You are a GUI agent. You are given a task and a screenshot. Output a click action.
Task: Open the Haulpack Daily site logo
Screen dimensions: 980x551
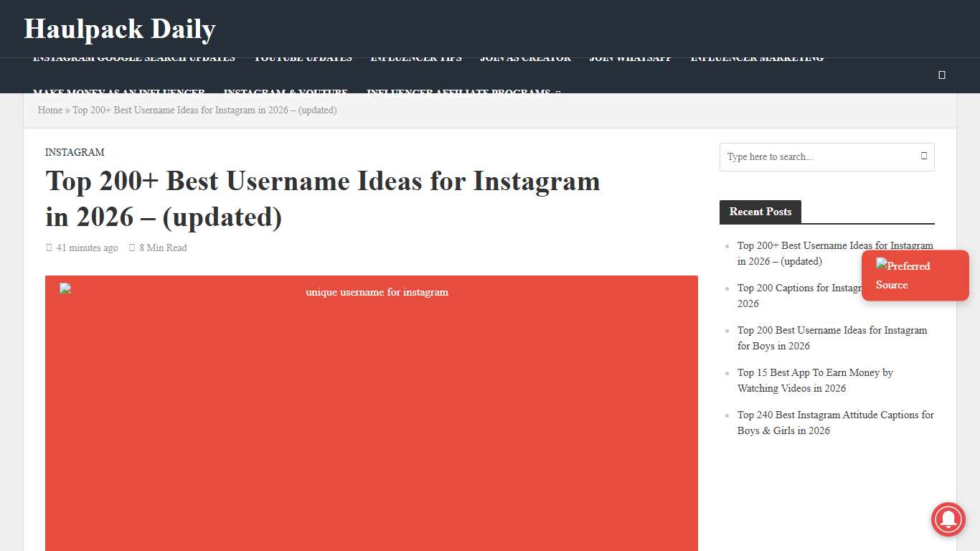[x=119, y=29]
